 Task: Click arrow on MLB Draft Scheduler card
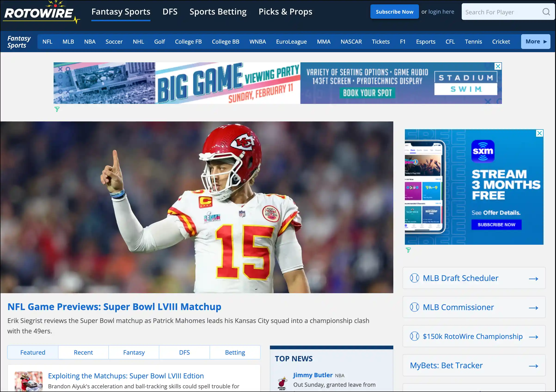(534, 279)
